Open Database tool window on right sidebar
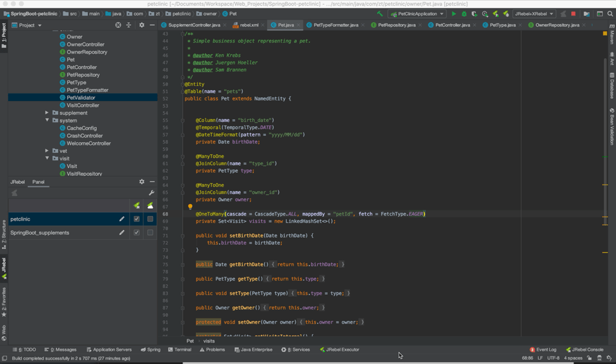Image resolution: width=616 pixels, height=364 pixels. (612, 85)
